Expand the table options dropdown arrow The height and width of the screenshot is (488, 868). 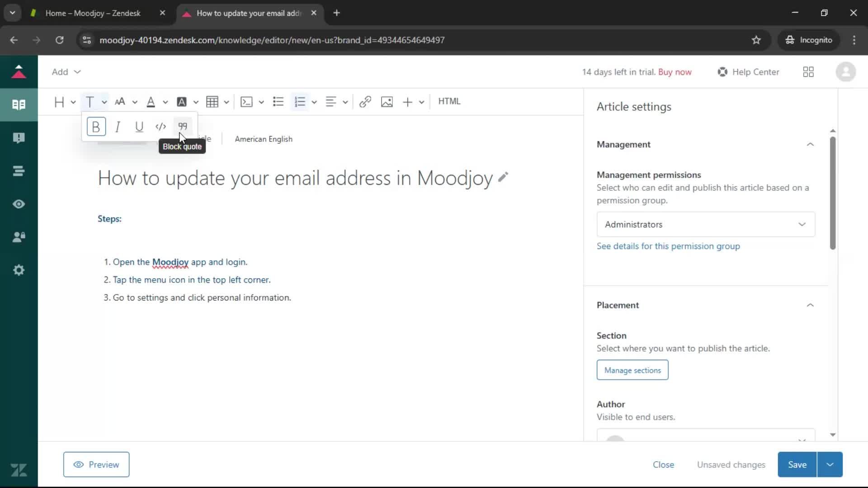pos(226,102)
